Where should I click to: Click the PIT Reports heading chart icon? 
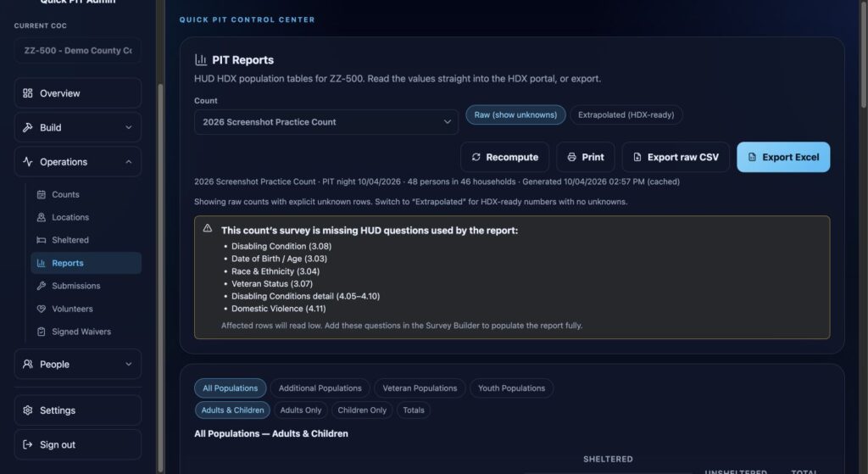(x=200, y=60)
